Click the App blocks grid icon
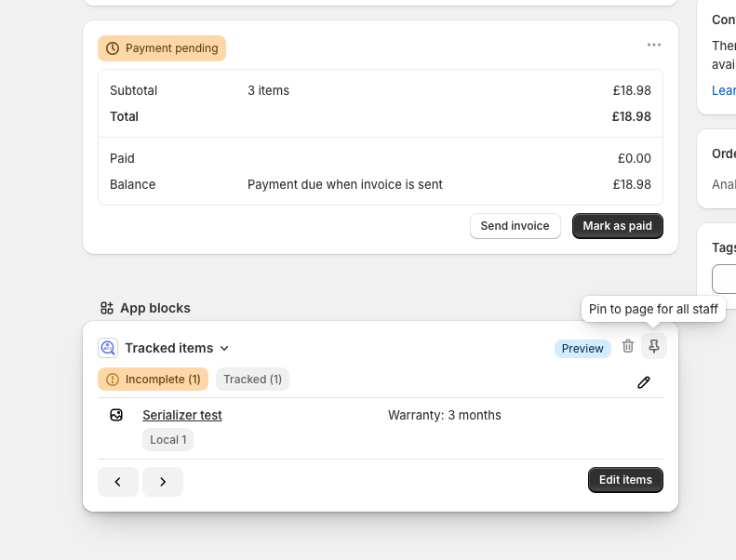The width and height of the screenshot is (736, 560). (x=107, y=308)
